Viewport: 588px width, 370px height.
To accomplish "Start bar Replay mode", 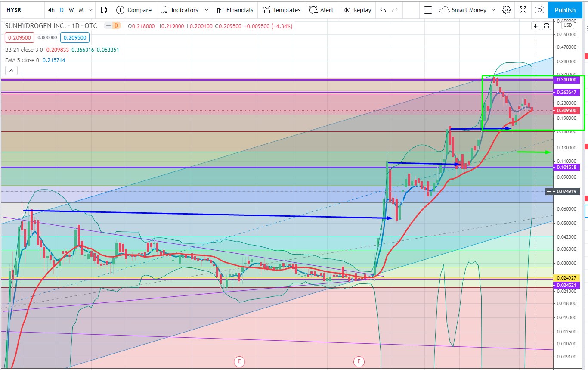I will (357, 10).
